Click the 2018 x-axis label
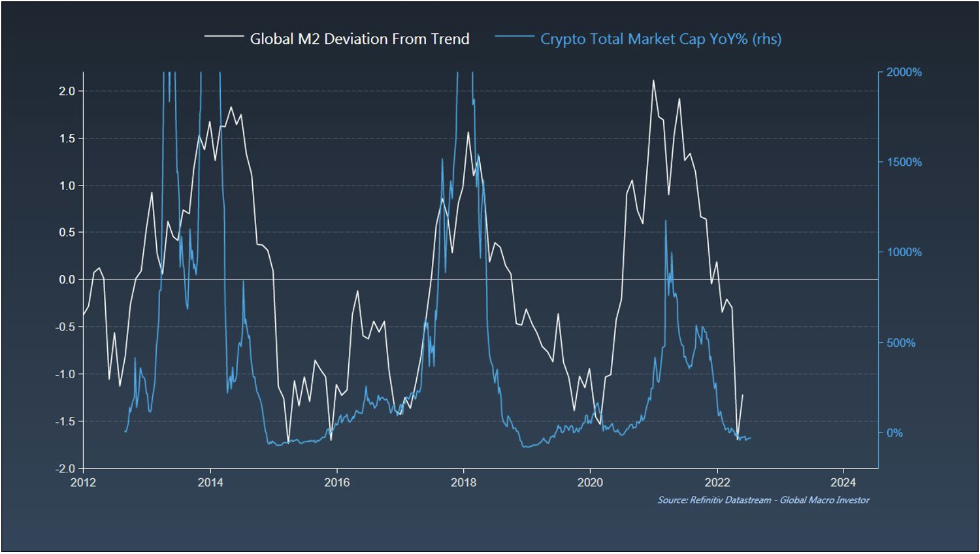This screenshot has width=980, height=554. pyautogui.click(x=463, y=482)
